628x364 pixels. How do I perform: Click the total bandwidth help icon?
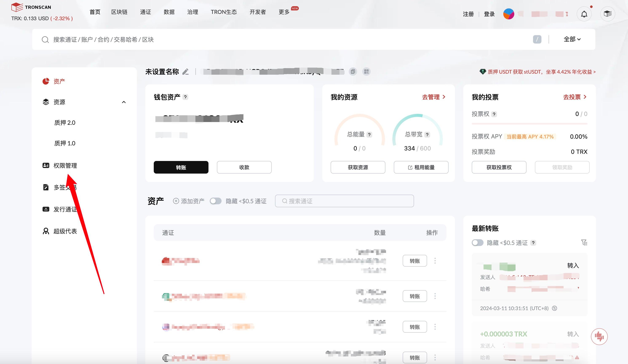click(x=427, y=135)
